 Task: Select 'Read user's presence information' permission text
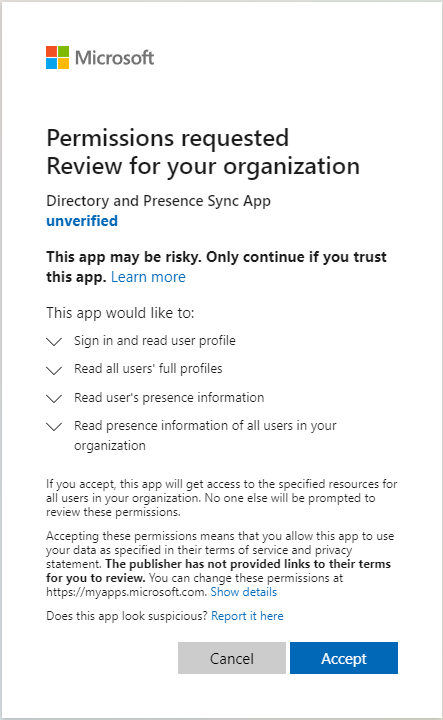[169, 398]
